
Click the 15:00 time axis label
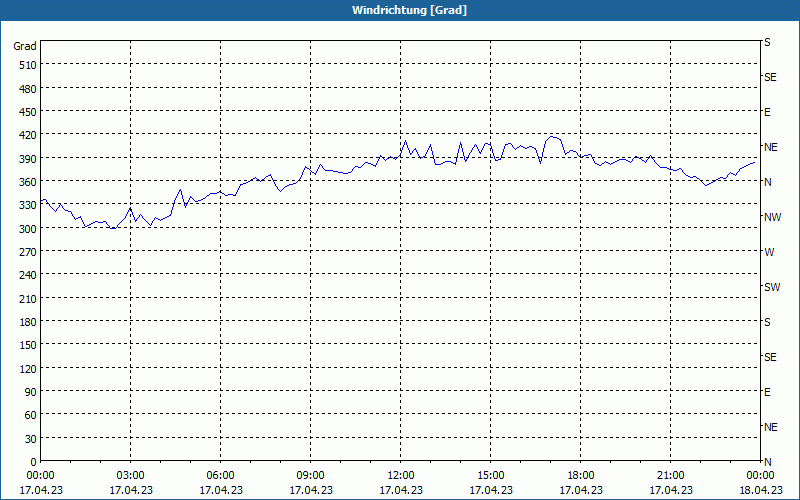[491, 476]
